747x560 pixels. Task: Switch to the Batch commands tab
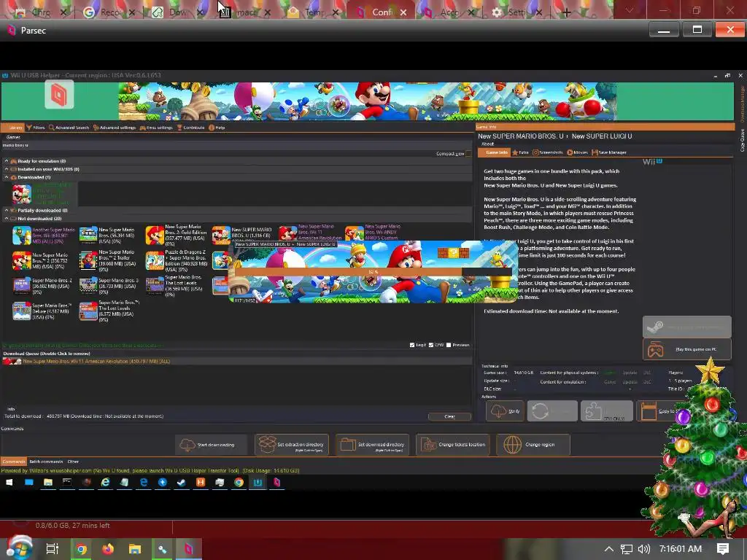[x=46, y=462]
